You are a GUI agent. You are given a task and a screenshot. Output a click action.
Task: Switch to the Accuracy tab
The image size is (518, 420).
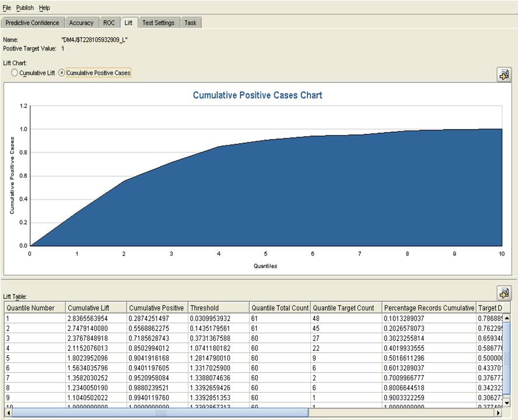pyautogui.click(x=81, y=23)
